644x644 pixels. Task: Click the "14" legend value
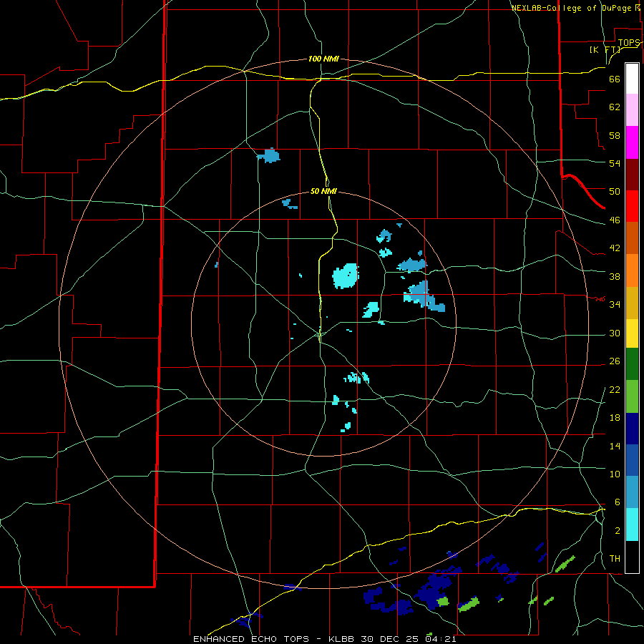[615, 446]
